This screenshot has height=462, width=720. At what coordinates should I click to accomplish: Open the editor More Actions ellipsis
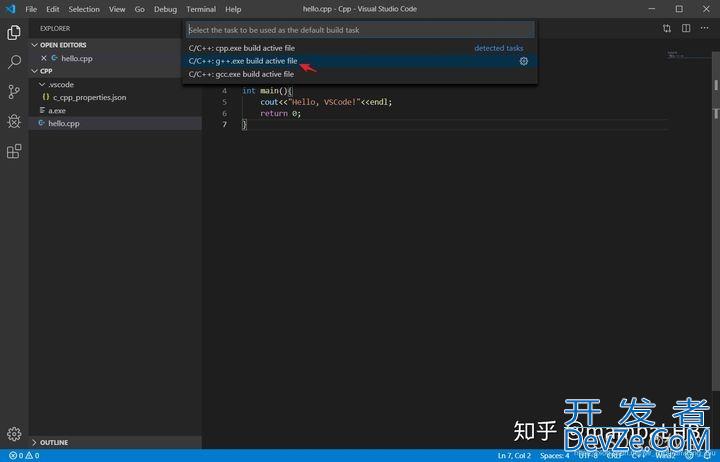704,28
